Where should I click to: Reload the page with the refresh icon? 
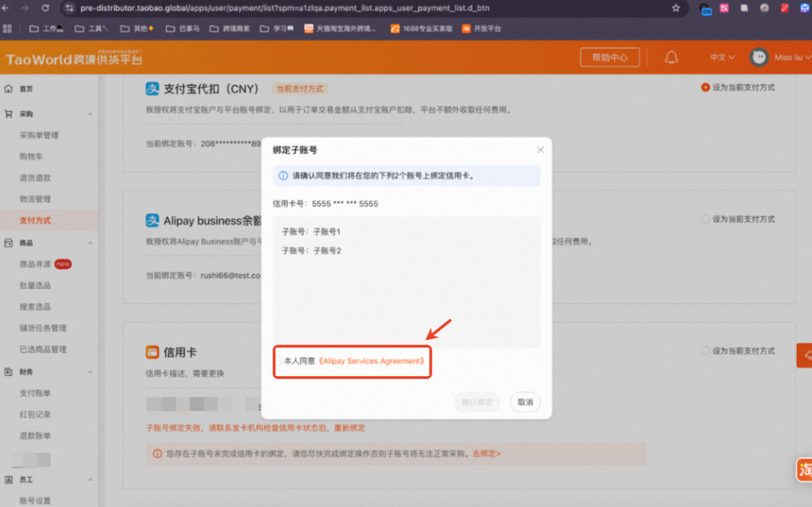click(45, 8)
